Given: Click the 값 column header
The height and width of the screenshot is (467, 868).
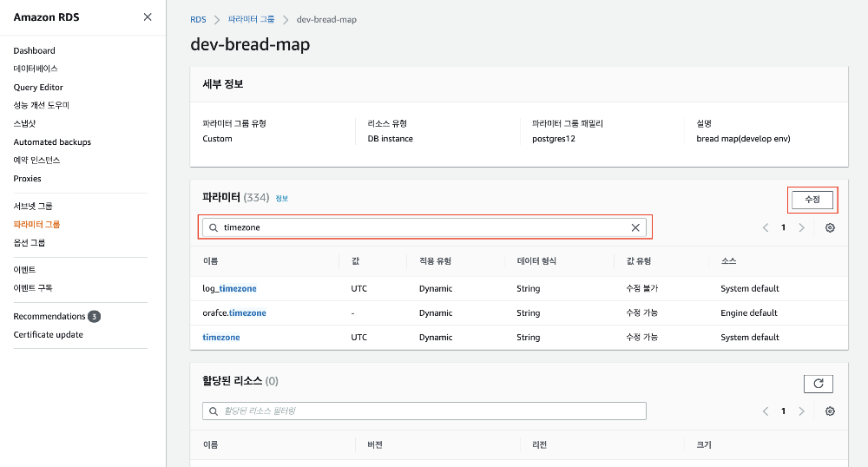Looking at the screenshot, I should (355, 261).
